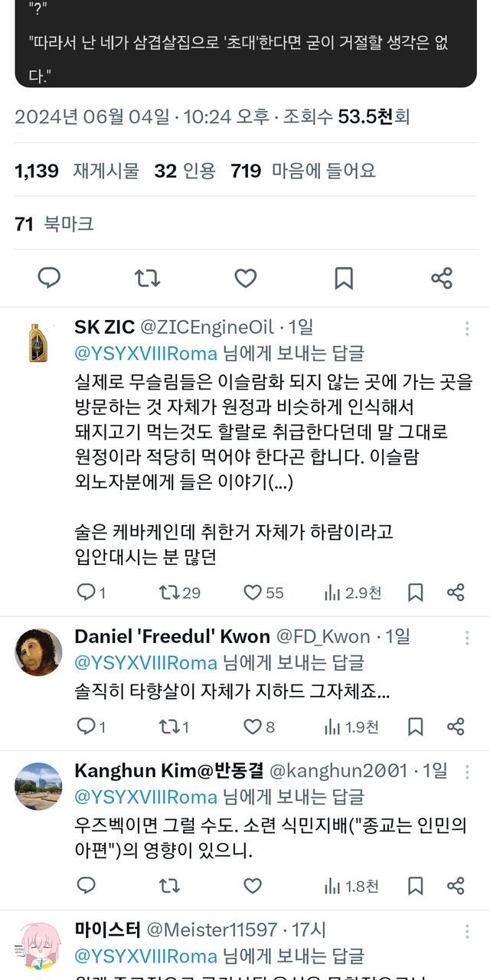Like Kanghun Kim's reply
Screen dimensions: 490x980
pyautogui.click(x=253, y=886)
